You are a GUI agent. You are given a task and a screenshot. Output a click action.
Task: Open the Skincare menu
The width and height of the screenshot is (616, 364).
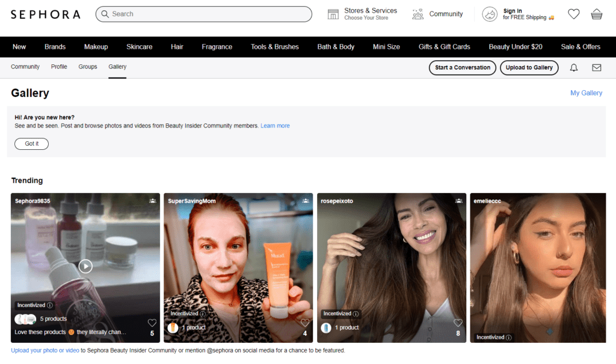click(x=139, y=47)
